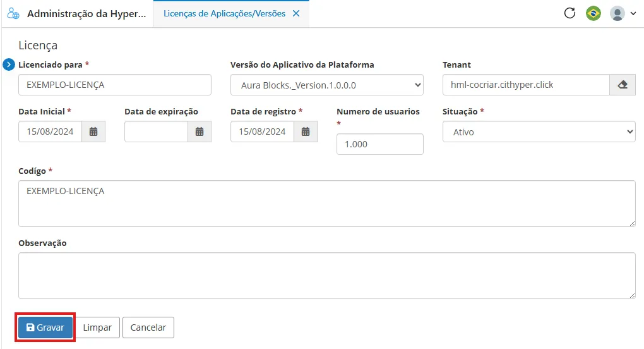This screenshot has width=644, height=349.
Task: Click the Observação label
Action: [x=42, y=243]
